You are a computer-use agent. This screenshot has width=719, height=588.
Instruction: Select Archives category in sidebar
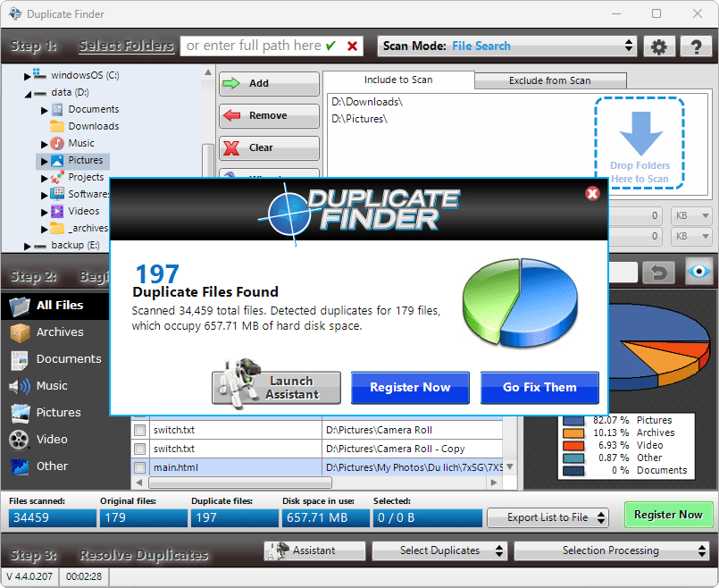coord(55,332)
